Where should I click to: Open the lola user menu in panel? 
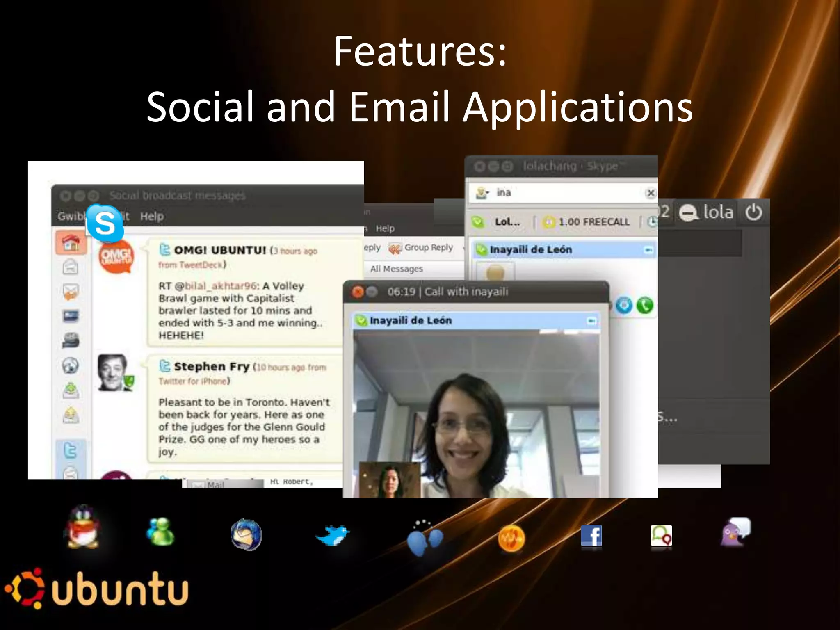coord(706,212)
